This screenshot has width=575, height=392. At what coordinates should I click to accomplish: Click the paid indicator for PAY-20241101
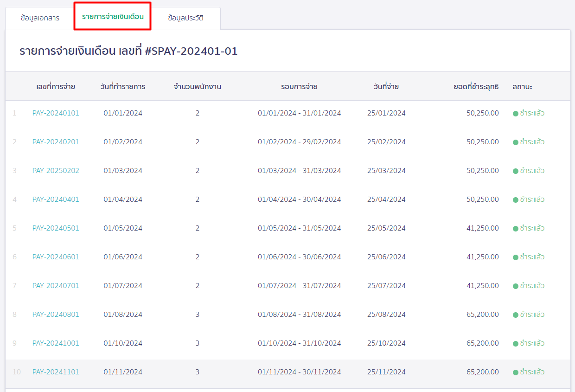click(x=515, y=372)
